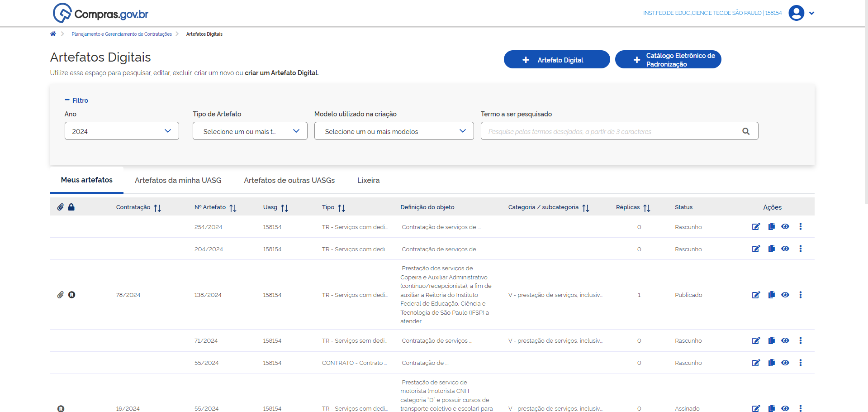Screen dimensions: 868x412
Task: View the CONTRATO - Contrato row artefato
Action: pyautogui.click(x=785, y=363)
